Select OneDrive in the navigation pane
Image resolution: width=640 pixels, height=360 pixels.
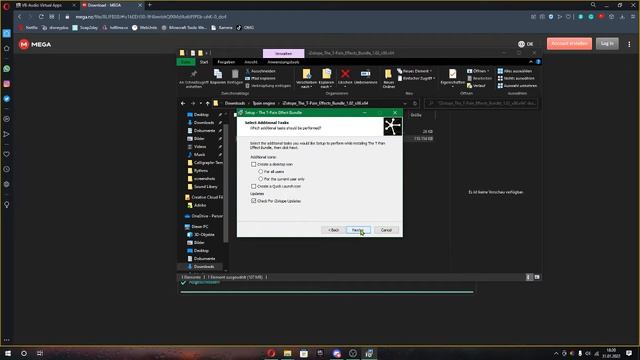207,216
